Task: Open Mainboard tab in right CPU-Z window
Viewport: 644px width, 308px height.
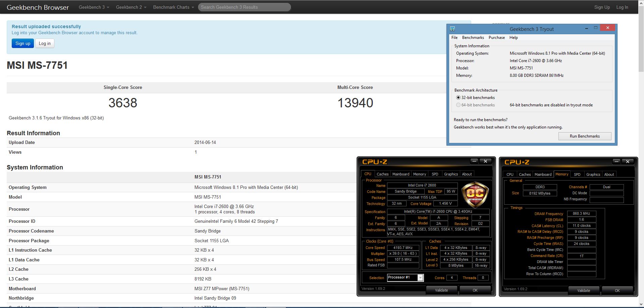Action: 543,174
